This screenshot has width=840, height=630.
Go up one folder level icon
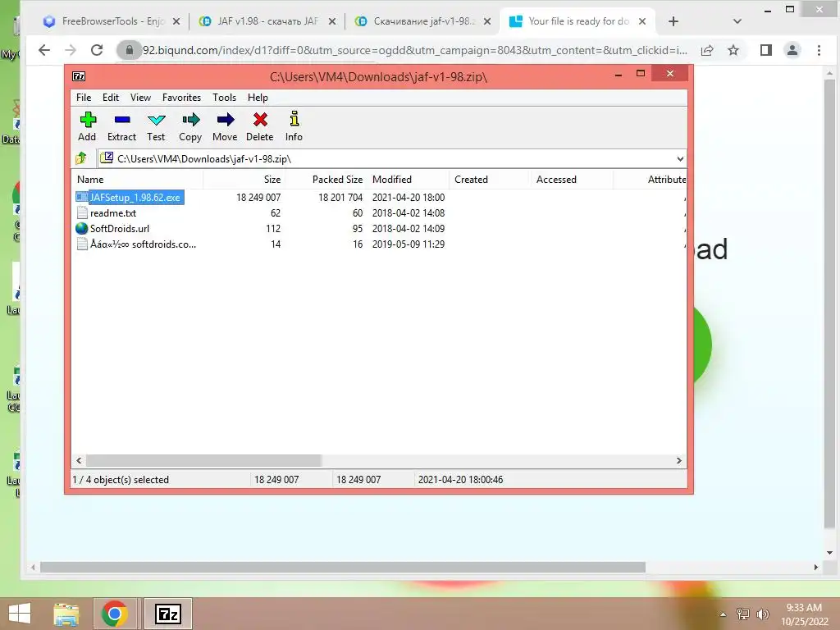click(81, 158)
